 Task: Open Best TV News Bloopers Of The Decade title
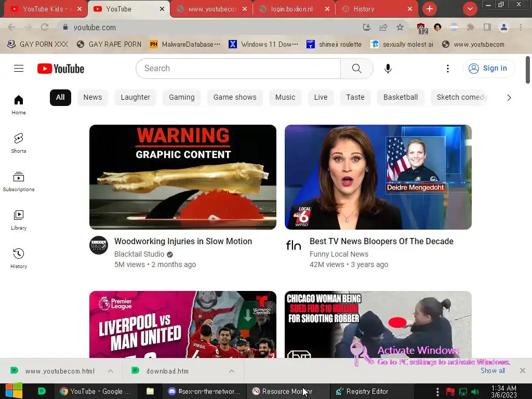click(x=381, y=241)
